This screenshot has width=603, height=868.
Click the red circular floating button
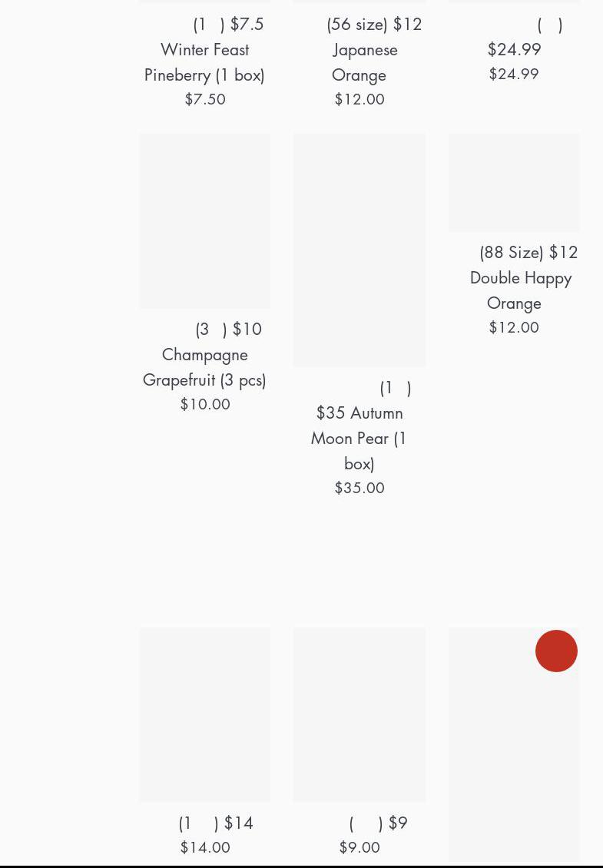(556, 651)
